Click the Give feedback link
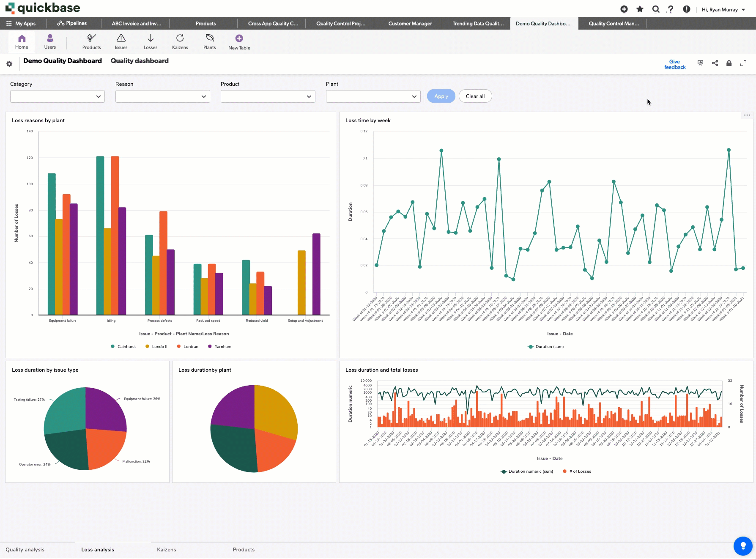This screenshot has height=559, width=756. [674, 64]
